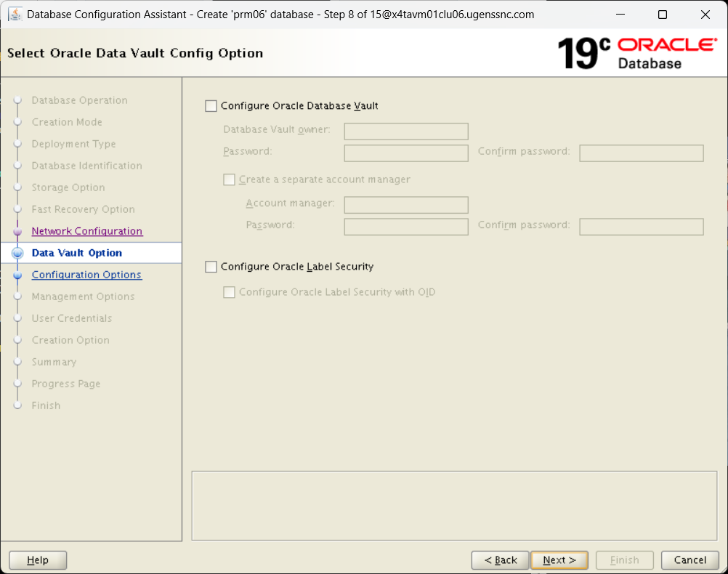Click the Java icon in title bar
The height and width of the screenshot is (574, 728).
(15, 15)
